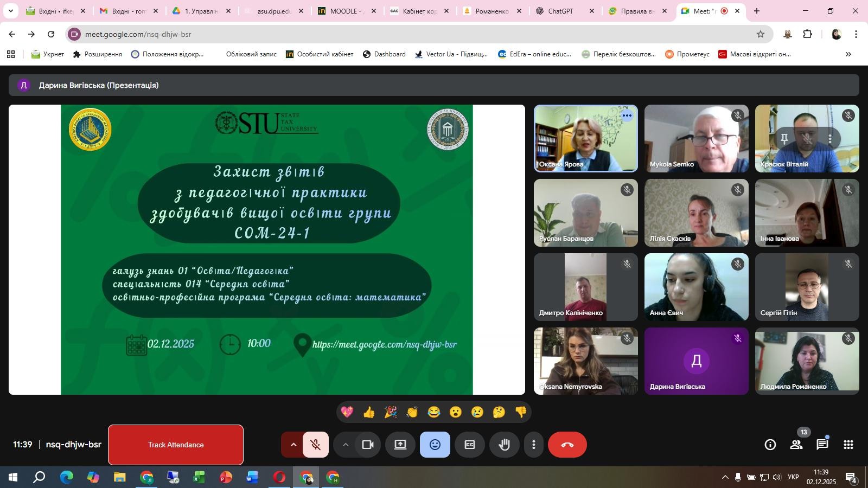
Task: Click the Track Attendance button
Action: pyautogui.click(x=176, y=445)
